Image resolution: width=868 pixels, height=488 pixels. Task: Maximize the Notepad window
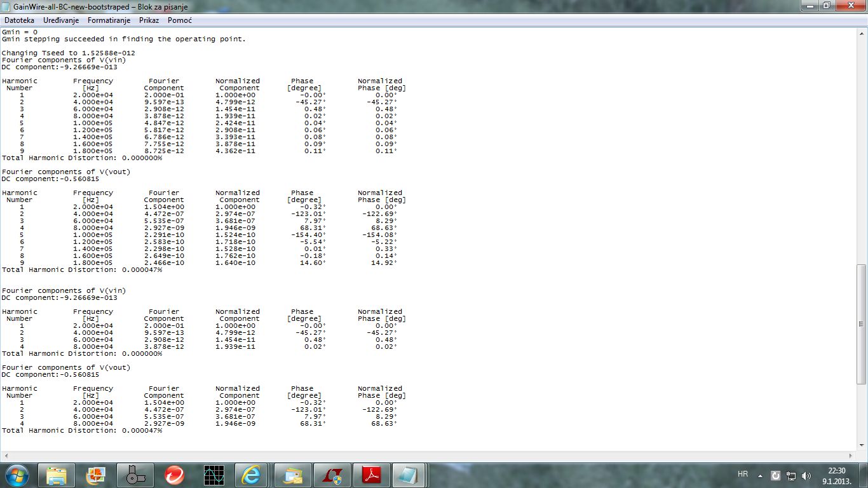coord(826,6)
